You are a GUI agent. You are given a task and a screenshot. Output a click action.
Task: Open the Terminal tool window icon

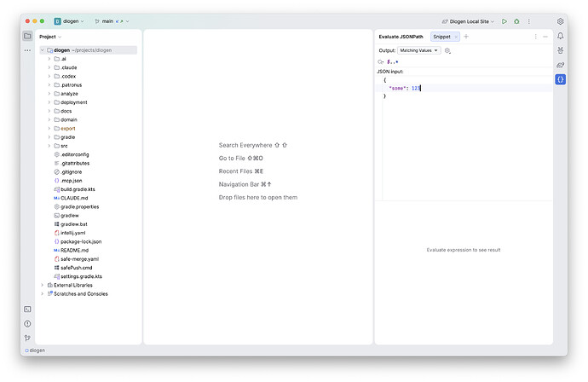pos(27,310)
